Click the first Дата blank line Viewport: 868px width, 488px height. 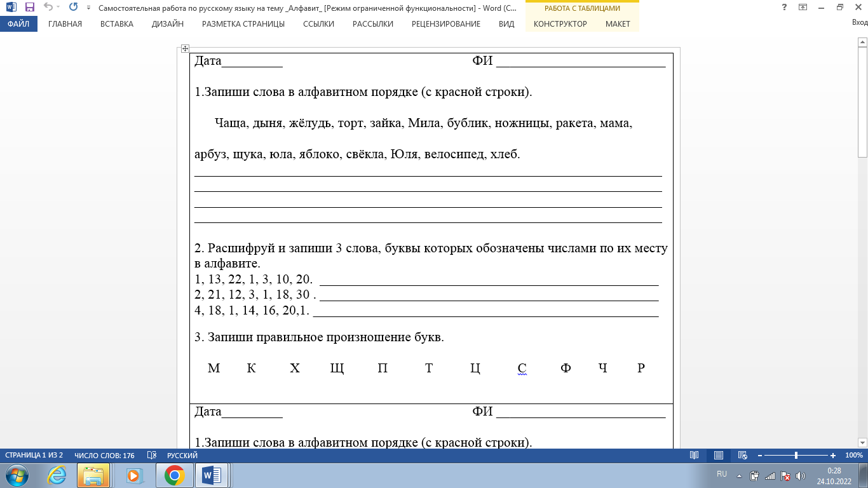coord(252,62)
